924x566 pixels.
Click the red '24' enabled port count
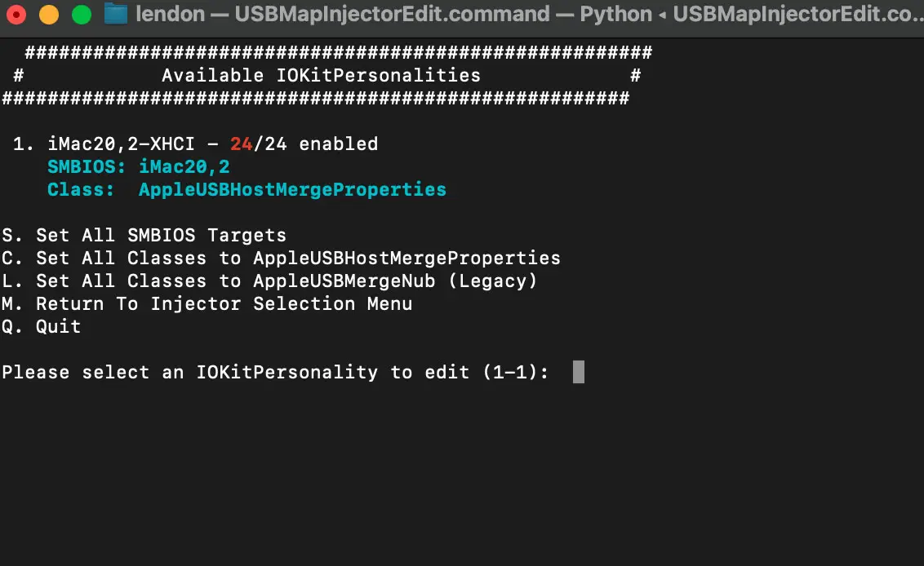tap(241, 144)
